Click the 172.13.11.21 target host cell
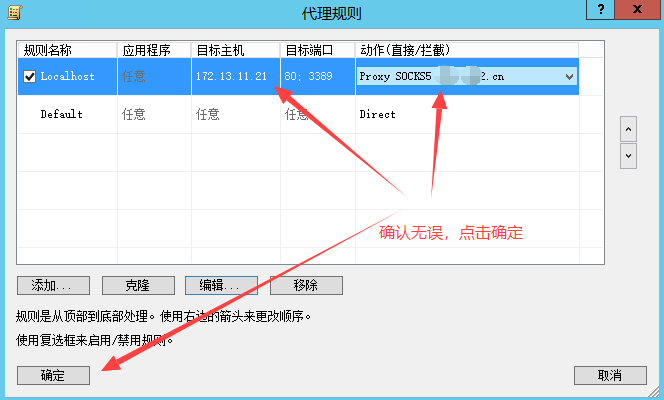664x400 pixels. pyautogui.click(x=231, y=76)
